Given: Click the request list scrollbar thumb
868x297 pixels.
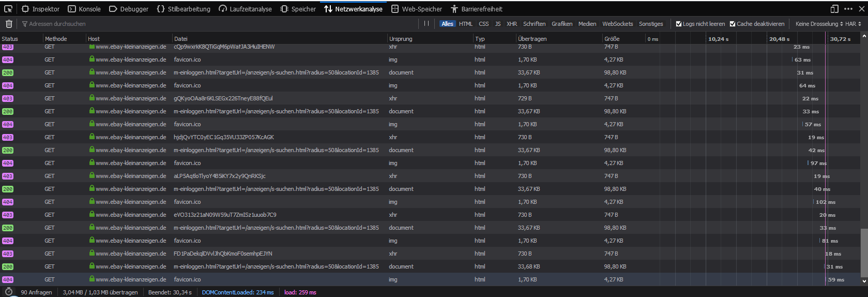Looking at the screenshot, I should pos(864,253).
